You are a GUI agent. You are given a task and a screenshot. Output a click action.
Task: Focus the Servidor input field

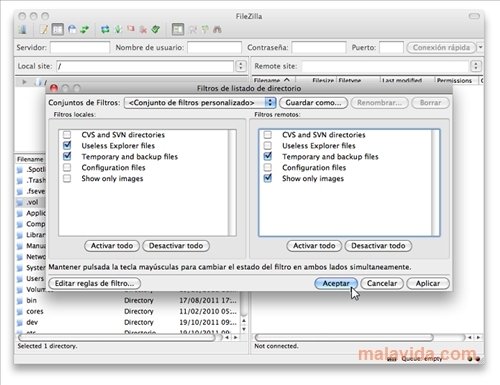click(x=80, y=48)
